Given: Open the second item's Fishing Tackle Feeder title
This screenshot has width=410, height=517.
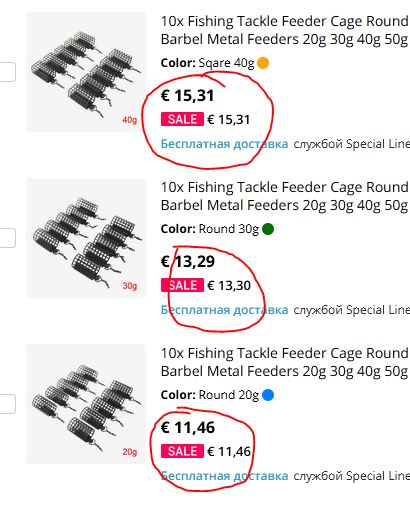Looking at the screenshot, I should click(285, 196).
